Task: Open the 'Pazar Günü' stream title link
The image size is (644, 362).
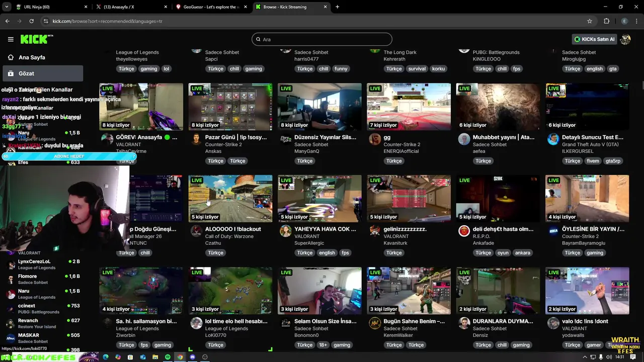Action: click(236, 137)
